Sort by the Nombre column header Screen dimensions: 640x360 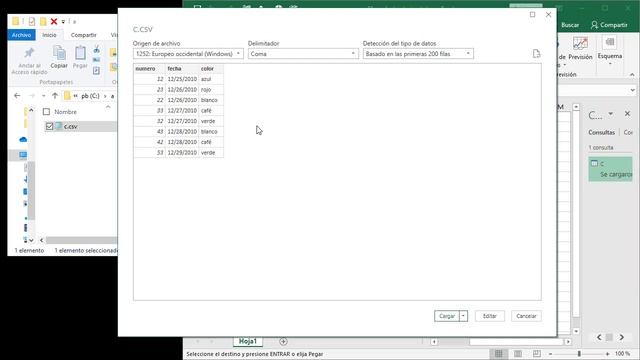point(65,111)
